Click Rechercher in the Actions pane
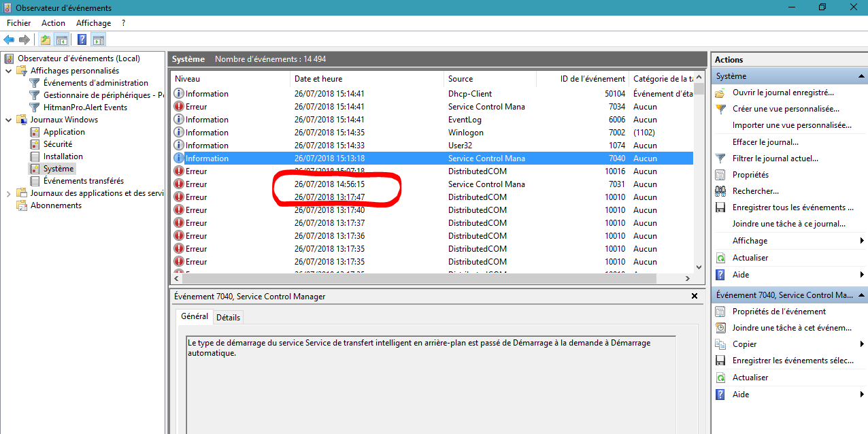The width and height of the screenshot is (868, 434). (755, 191)
